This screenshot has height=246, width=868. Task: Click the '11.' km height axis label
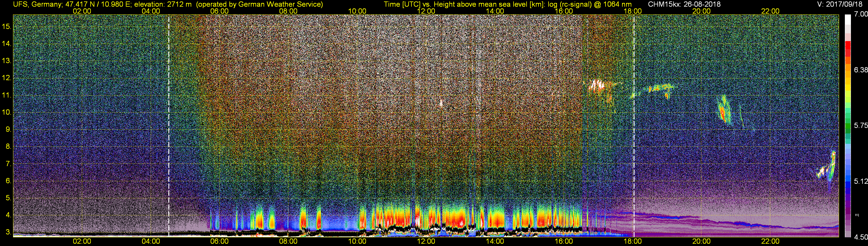[x=7, y=95]
